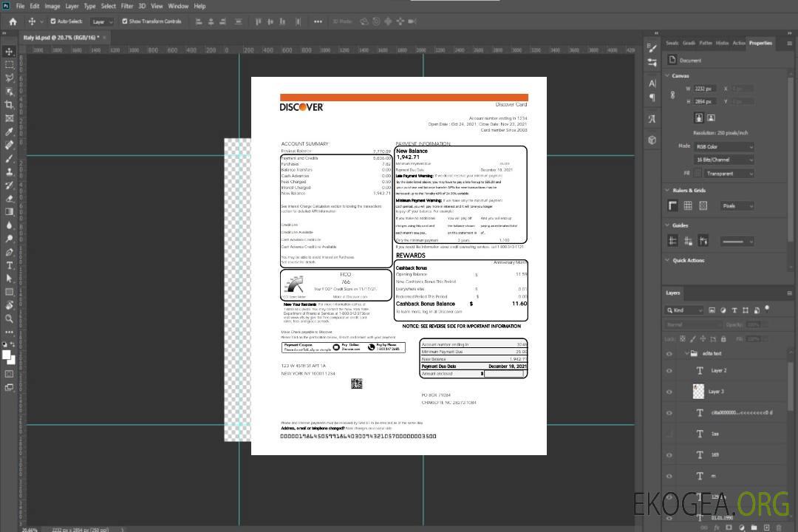Screen dimensions: 798x532
Task: Click the foreground color swatch
Action: tap(7, 355)
